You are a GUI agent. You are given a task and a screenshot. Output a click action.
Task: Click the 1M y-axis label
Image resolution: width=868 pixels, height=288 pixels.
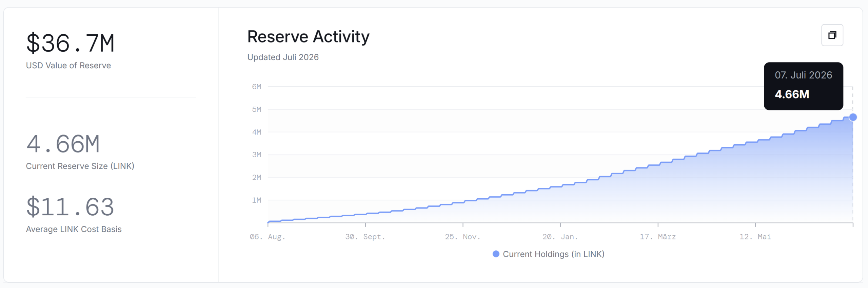(x=257, y=200)
